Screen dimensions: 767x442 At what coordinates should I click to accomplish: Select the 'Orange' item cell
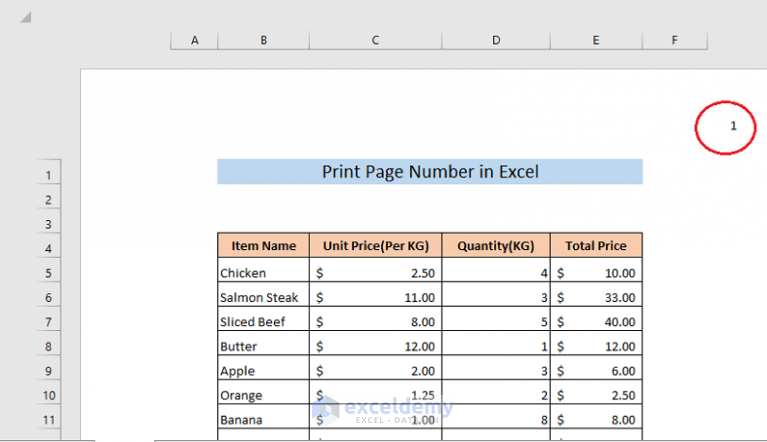point(264,392)
